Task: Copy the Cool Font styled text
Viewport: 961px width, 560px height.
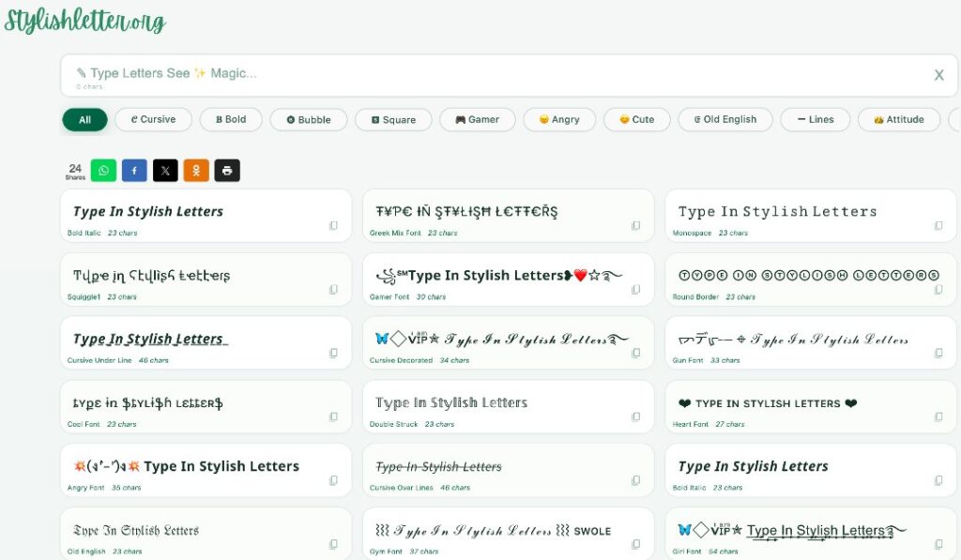Action: click(x=333, y=416)
